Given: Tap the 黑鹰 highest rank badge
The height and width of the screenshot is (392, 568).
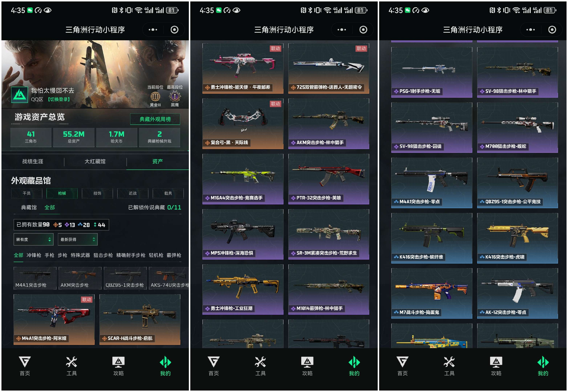Looking at the screenshot, I should tap(175, 96).
